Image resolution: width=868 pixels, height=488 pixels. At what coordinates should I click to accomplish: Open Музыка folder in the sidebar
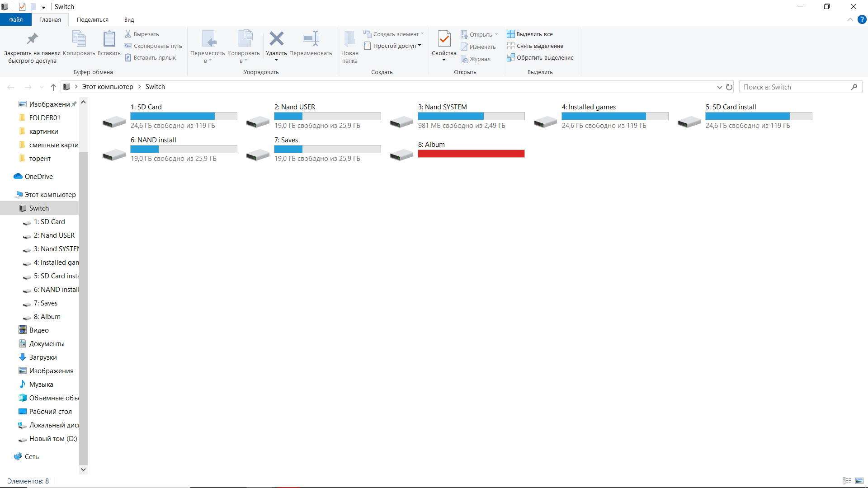[41, 384]
